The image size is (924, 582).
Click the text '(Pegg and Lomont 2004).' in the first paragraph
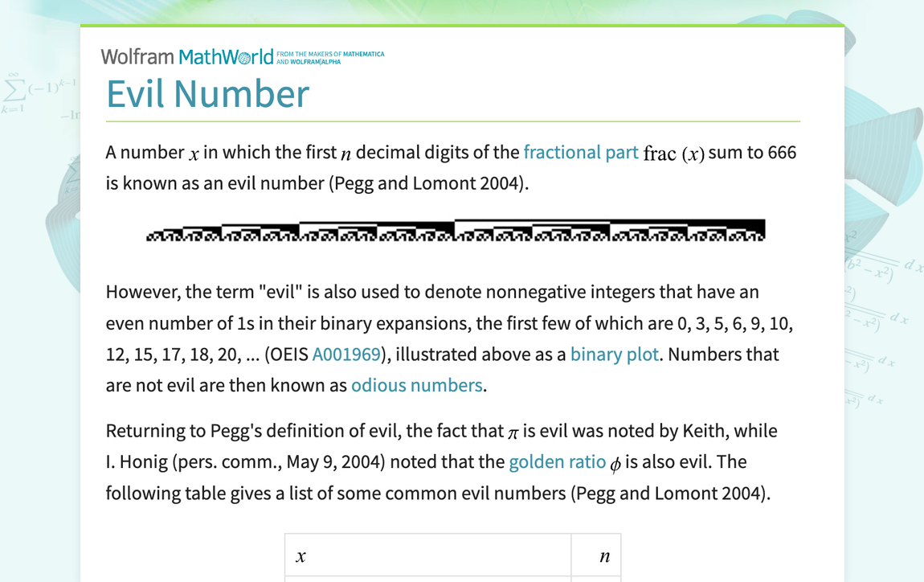[429, 183]
